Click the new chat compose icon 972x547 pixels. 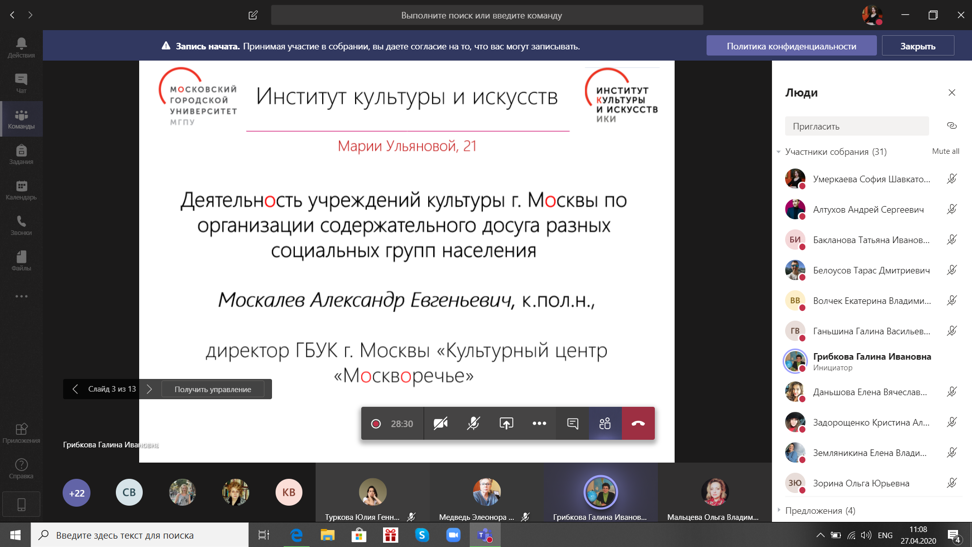point(253,15)
